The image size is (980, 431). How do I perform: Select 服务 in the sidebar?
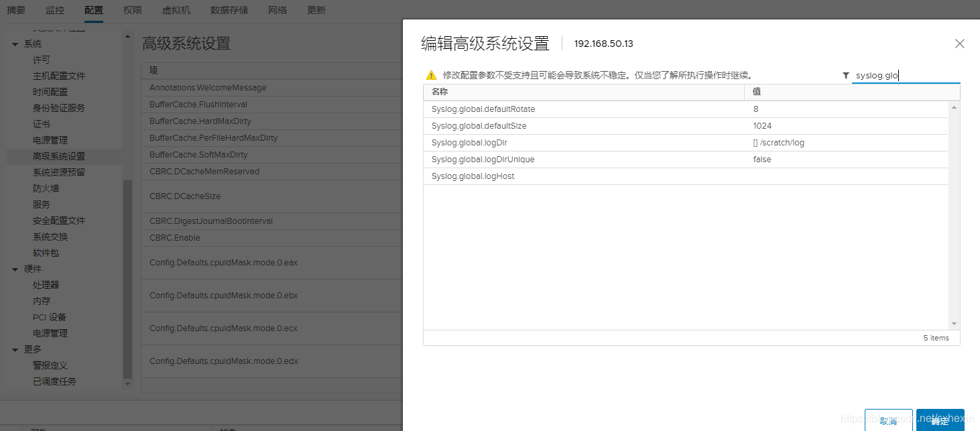click(x=42, y=204)
